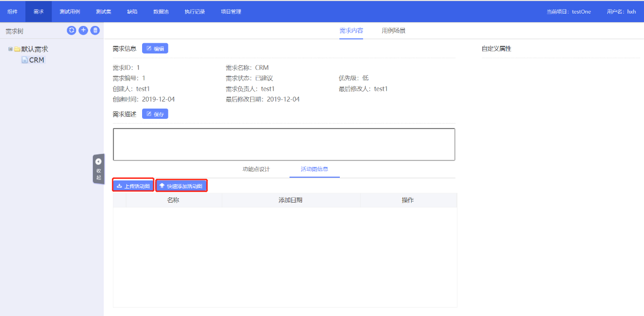Click the 收起 collapse sidebar handle
Viewport: 644px width, 316px height.
98,169
